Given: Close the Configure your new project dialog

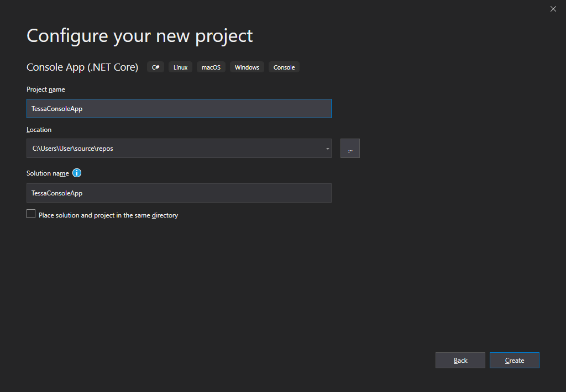Looking at the screenshot, I should [553, 9].
